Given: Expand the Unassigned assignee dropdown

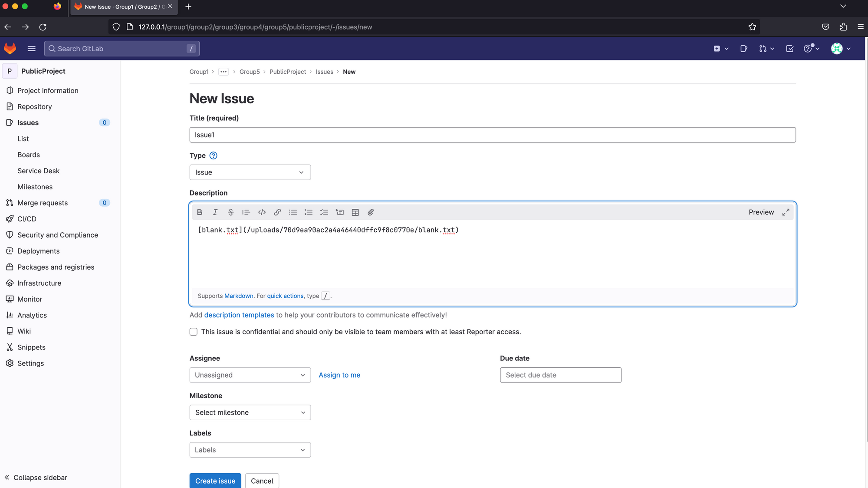Looking at the screenshot, I should 250,375.
